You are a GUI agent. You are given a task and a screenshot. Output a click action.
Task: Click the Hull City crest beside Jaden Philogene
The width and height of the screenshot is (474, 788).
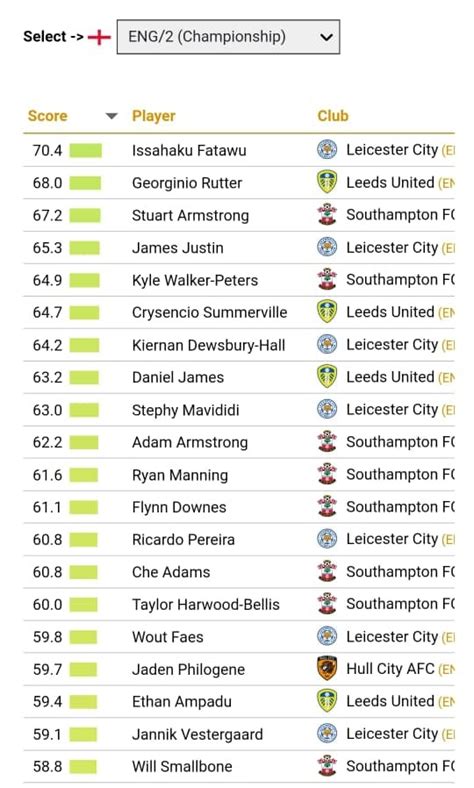(327, 669)
